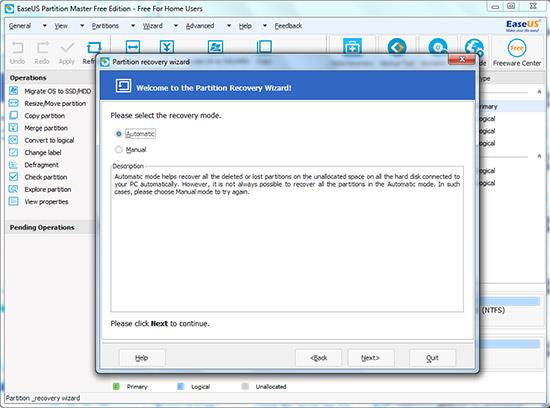Click the Defragment icon in Operations
This screenshot has width=550, height=408.
(x=13, y=165)
